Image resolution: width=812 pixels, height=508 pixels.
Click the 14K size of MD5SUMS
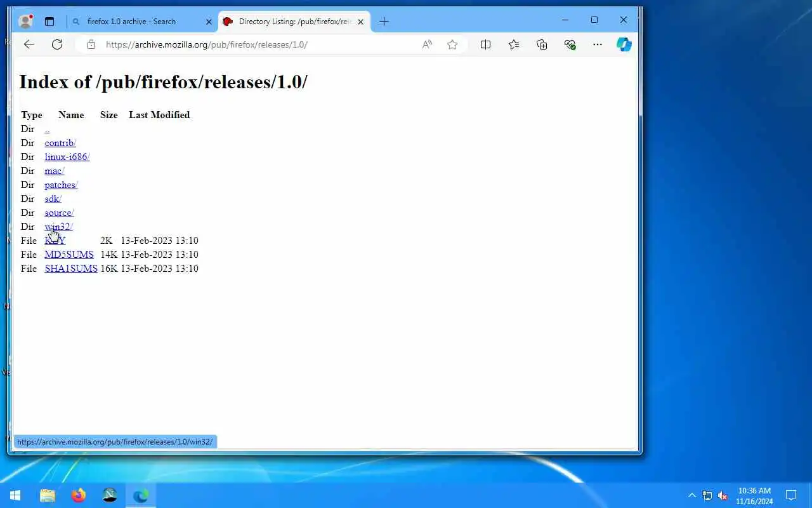pos(109,255)
